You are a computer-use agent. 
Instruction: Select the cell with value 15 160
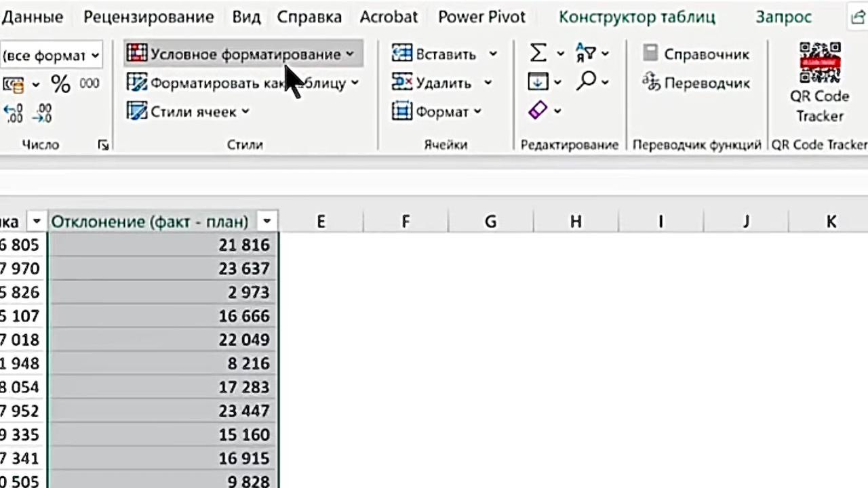tap(163, 434)
